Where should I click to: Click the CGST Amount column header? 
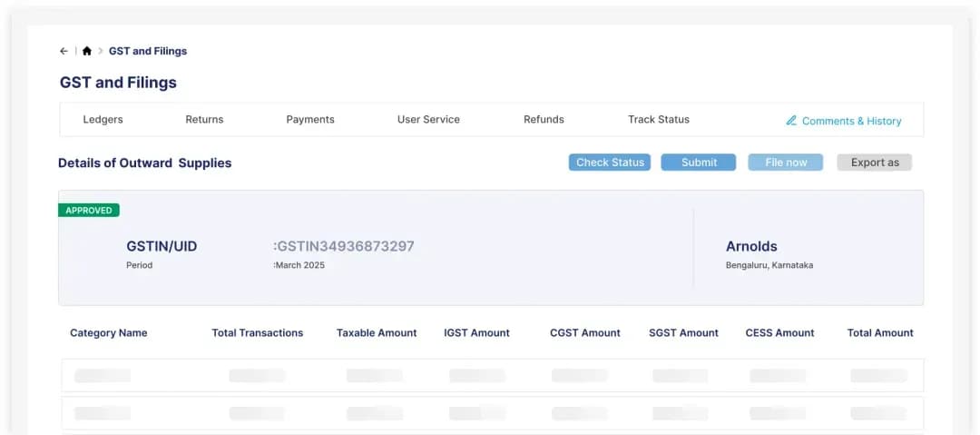[585, 333]
